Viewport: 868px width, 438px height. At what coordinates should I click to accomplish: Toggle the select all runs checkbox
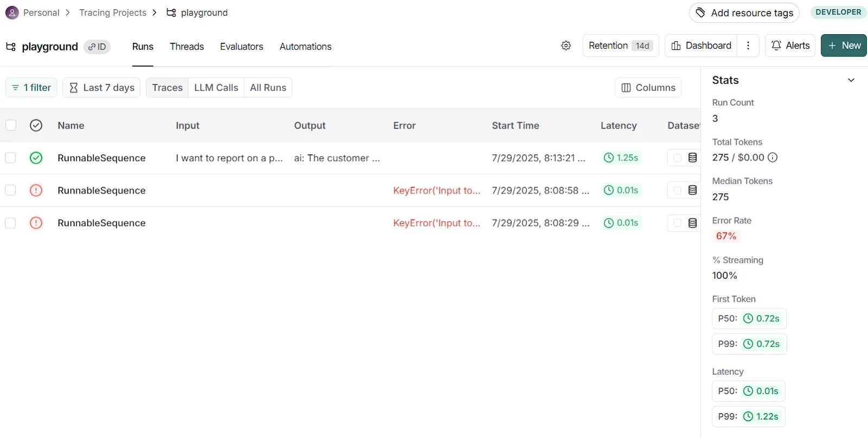[x=11, y=125]
